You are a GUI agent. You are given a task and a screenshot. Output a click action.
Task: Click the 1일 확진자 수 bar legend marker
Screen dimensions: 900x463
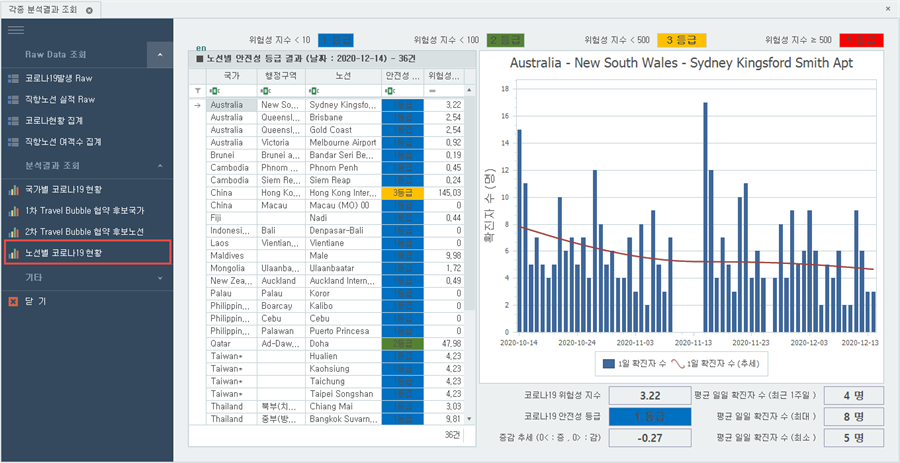[x=608, y=363]
